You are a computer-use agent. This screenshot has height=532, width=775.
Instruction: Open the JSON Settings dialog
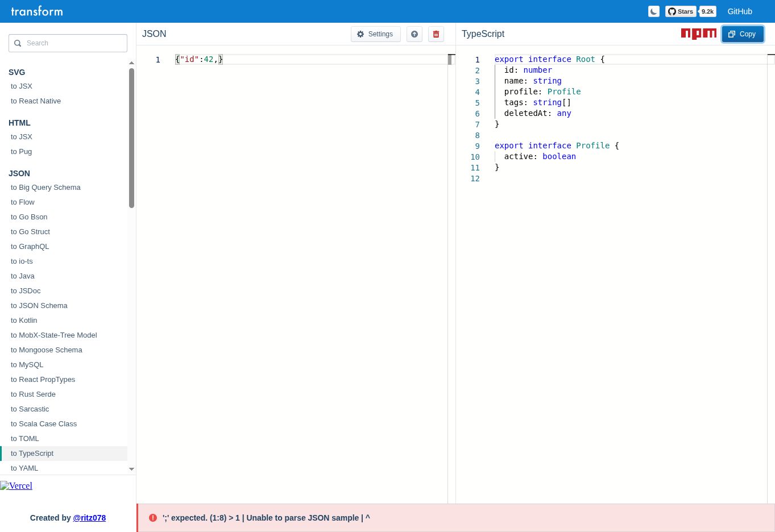click(376, 34)
